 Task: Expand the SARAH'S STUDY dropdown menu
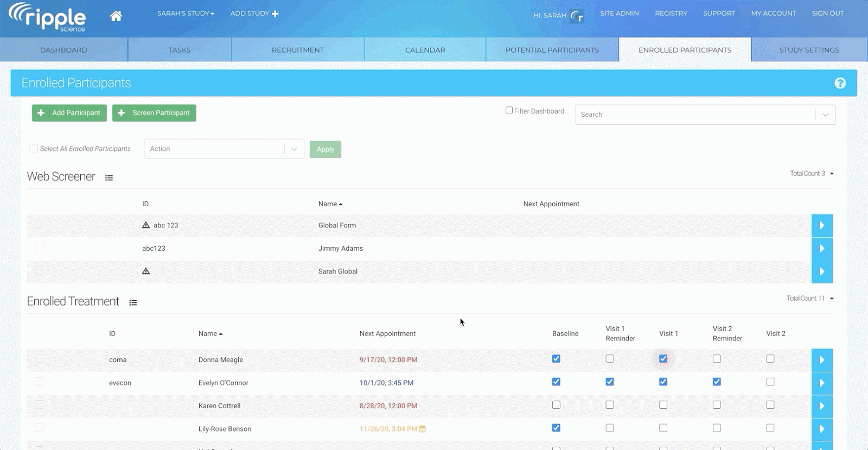186,14
